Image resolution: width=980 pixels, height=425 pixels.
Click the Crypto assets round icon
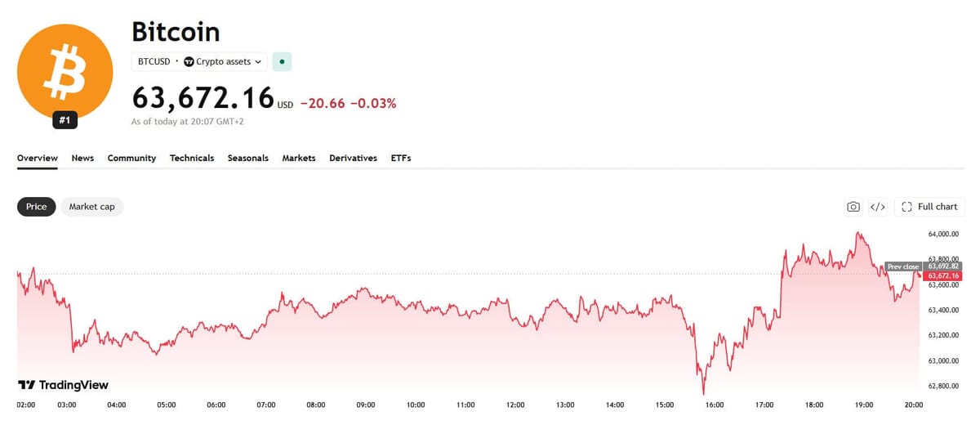189,61
